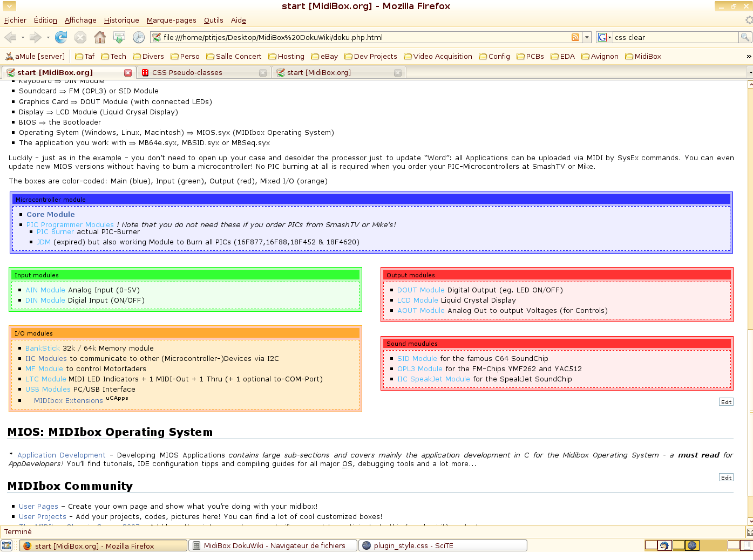Viewport: 753px width, 560px height.
Task: Close the CSS Pseudo-classes tab
Action: 263,72
